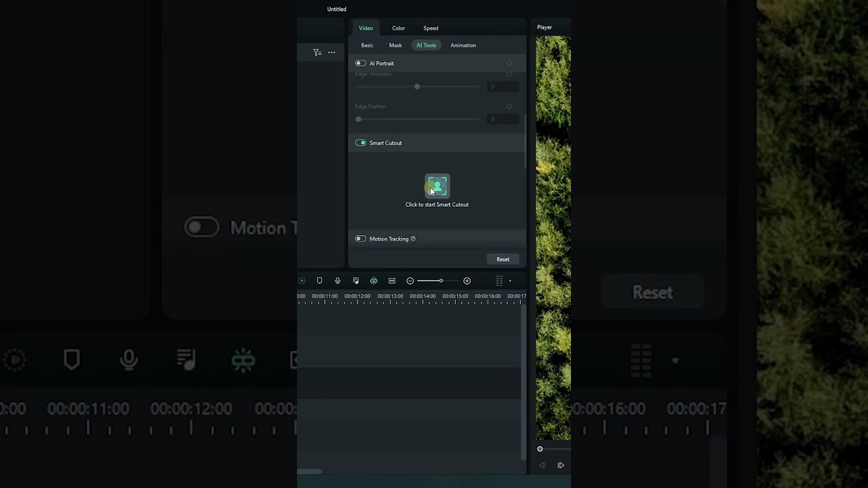Image resolution: width=868 pixels, height=488 pixels.
Task: Select the AI Tools sub-tab
Action: [427, 45]
